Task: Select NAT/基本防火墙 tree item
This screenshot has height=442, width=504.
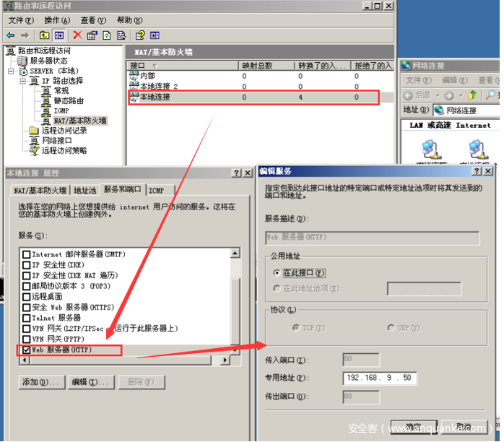Action: [x=79, y=121]
